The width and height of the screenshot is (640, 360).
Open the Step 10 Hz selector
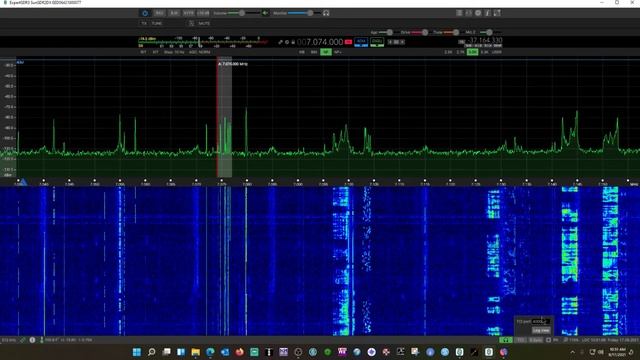pyautogui.click(x=174, y=52)
